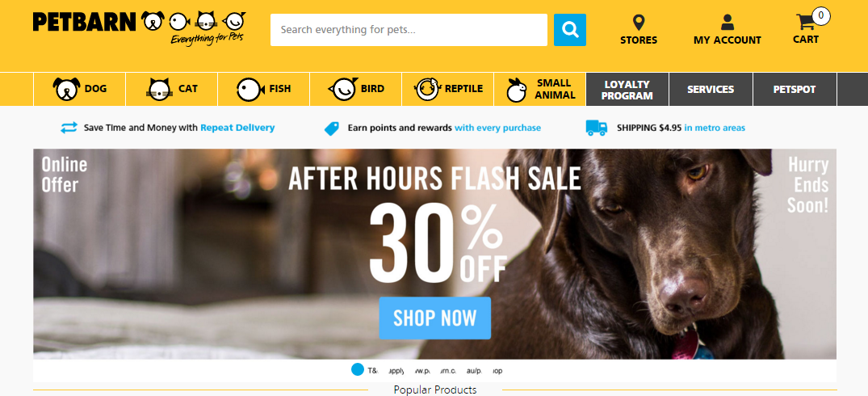Open the shopping cart icon
868x396 pixels.
807,22
